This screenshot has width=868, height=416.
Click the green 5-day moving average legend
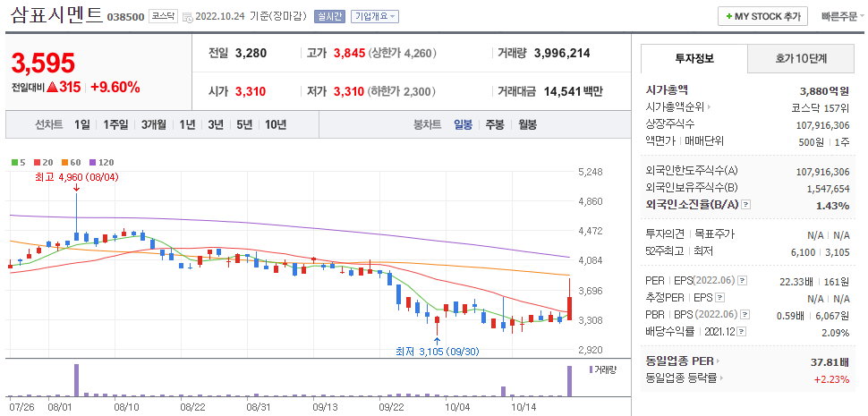pyautogui.click(x=18, y=163)
